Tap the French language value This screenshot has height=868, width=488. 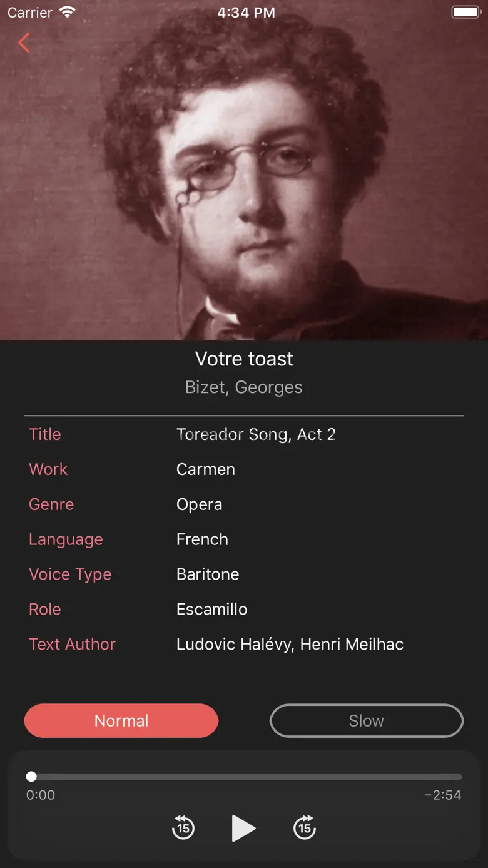tap(202, 539)
